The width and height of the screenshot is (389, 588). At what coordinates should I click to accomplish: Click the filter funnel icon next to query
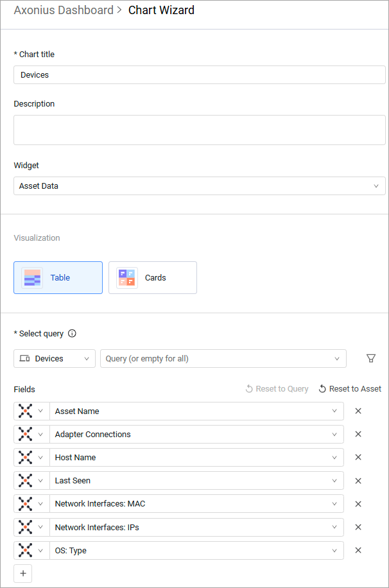[371, 358]
